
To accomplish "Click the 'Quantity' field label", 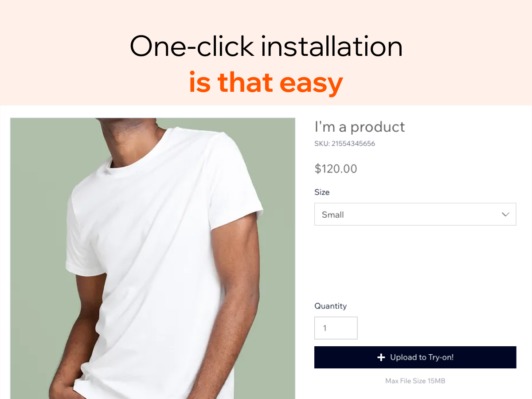I will pyautogui.click(x=331, y=306).
